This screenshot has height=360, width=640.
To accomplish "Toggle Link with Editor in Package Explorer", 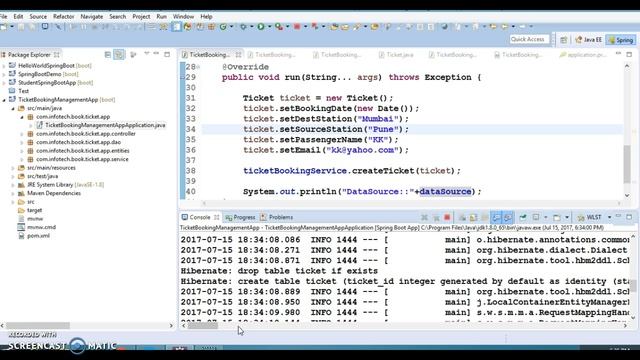I will pyautogui.click(x=119, y=54).
